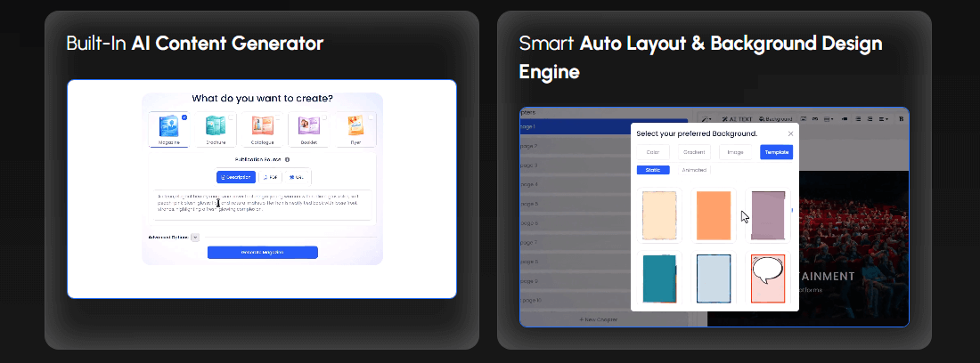Viewport: 980px width, 363px height.
Task: Open the magic wand dropdown in toolbar
Action: click(x=706, y=119)
